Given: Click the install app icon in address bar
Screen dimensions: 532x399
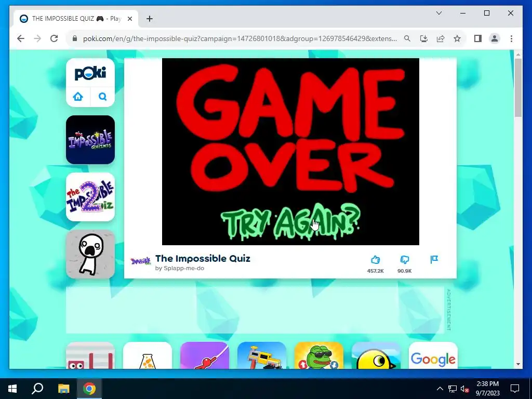Looking at the screenshot, I should point(424,38).
